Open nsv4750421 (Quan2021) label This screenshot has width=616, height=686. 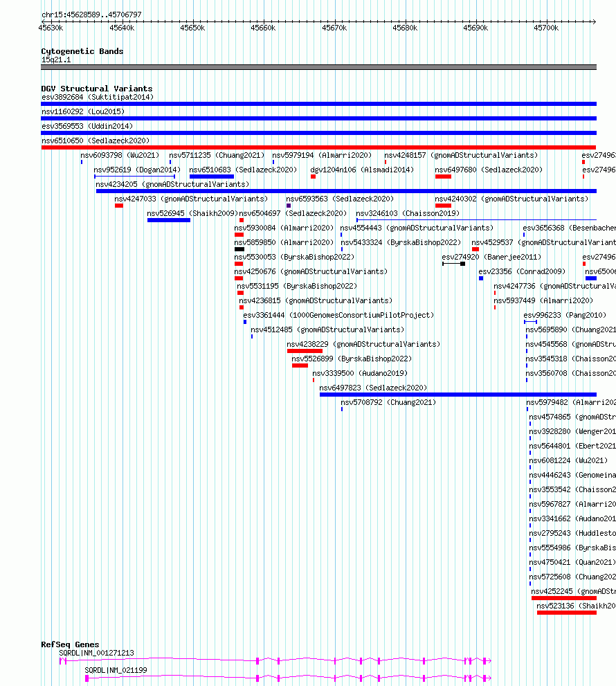point(572,562)
